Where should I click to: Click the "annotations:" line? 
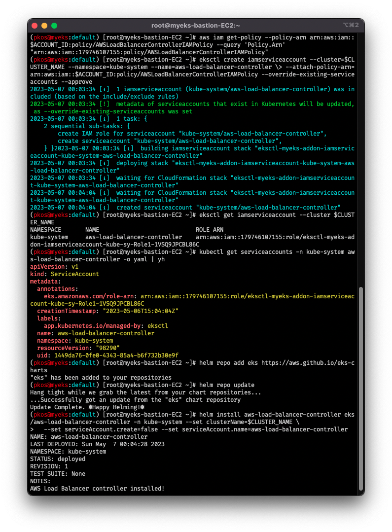(x=57, y=289)
